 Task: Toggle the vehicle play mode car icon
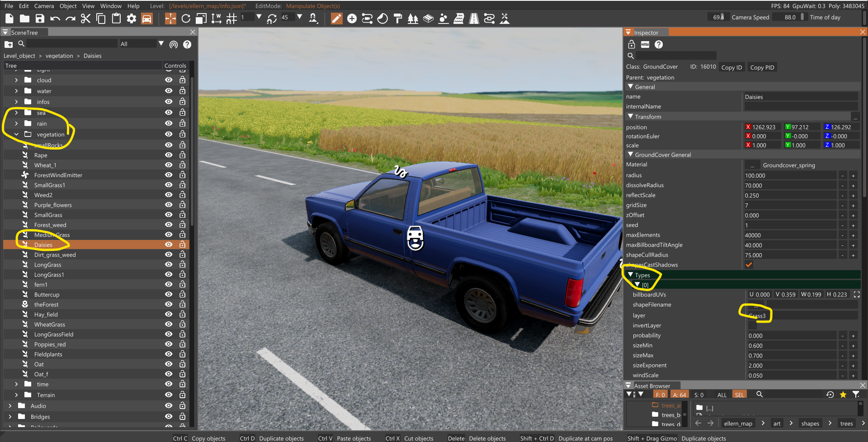147,19
